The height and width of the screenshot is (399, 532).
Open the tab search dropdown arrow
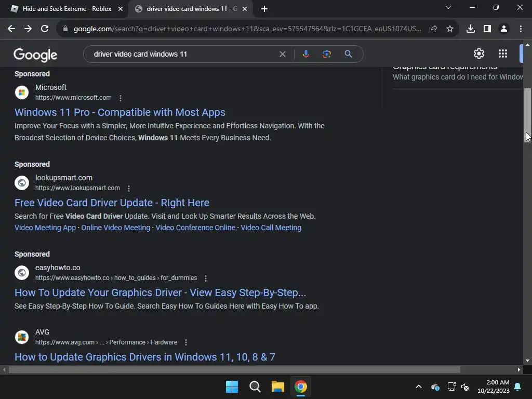(448, 7)
